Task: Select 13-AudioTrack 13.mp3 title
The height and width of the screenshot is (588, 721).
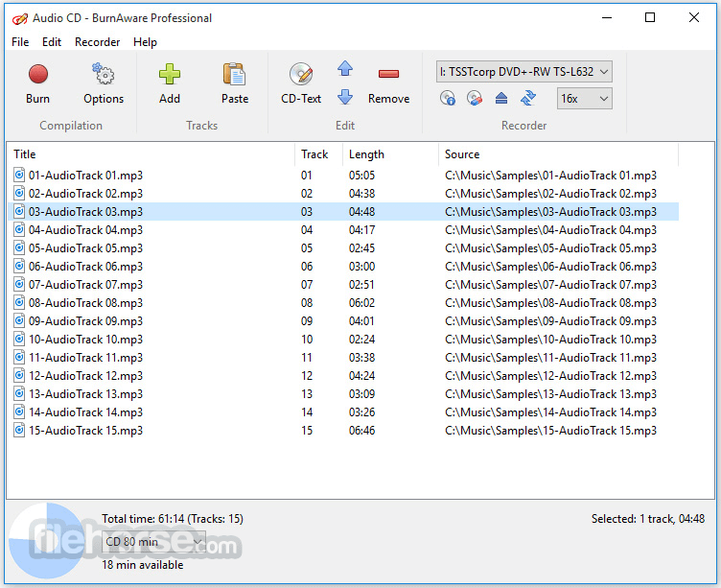Action: coord(85,394)
